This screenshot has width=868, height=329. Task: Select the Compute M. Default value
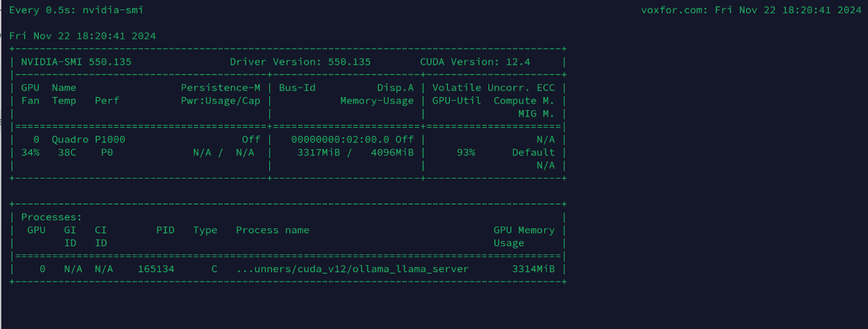point(532,152)
